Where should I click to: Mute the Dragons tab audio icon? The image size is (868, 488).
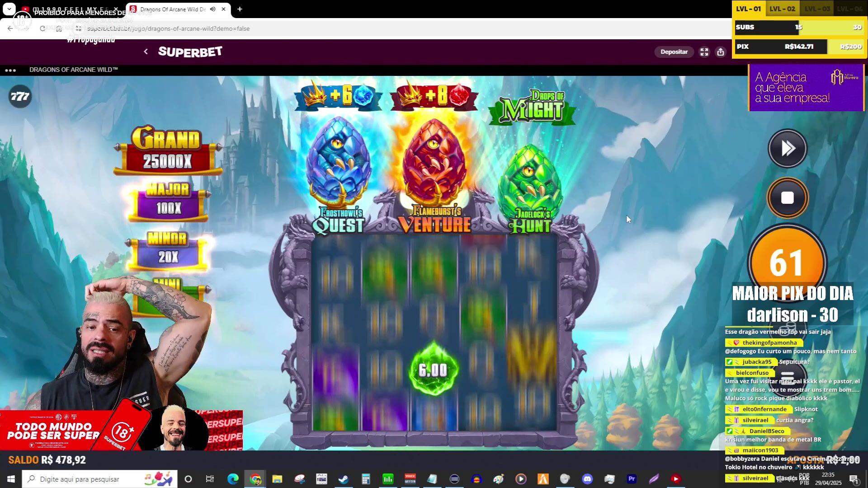212,9
